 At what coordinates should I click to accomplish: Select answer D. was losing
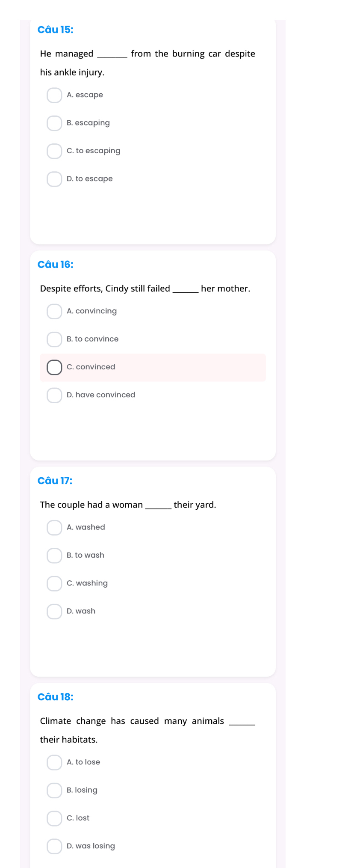tap(54, 846)
